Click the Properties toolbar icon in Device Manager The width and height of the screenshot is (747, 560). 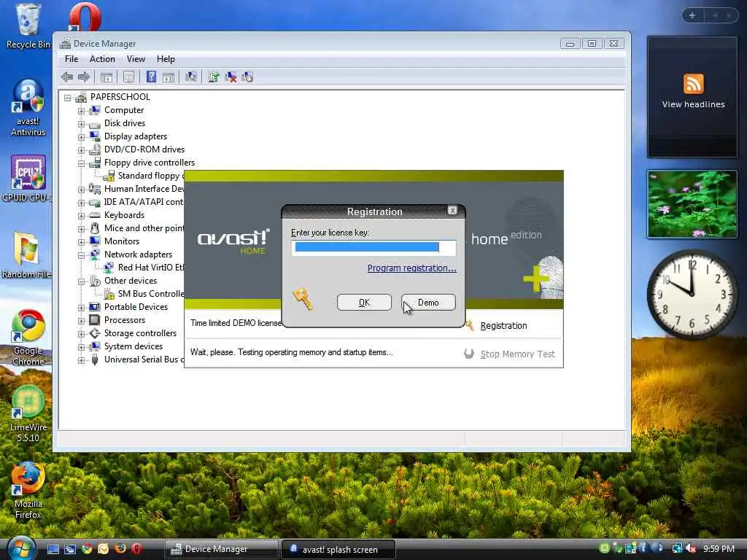[x=128, y=77]
